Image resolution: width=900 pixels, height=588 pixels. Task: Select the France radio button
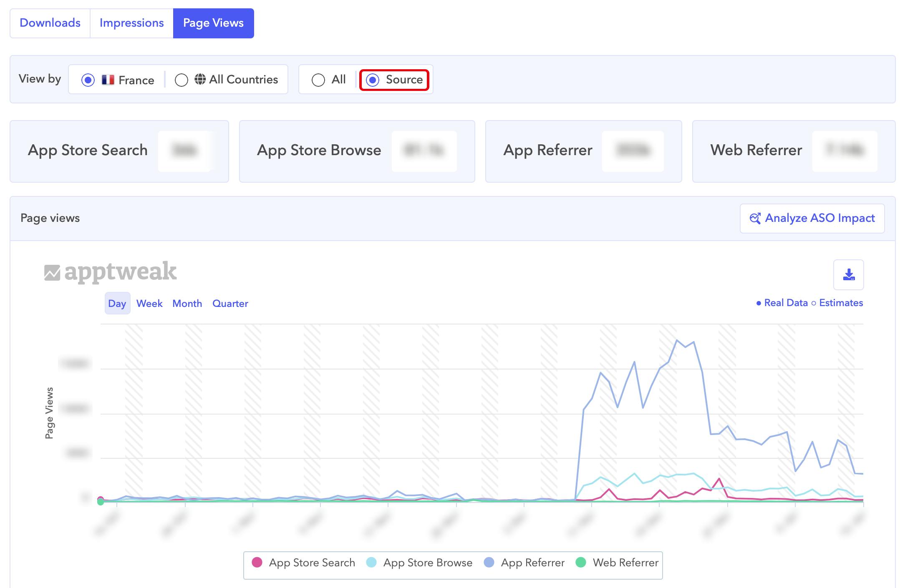click(x=88, y=80)
